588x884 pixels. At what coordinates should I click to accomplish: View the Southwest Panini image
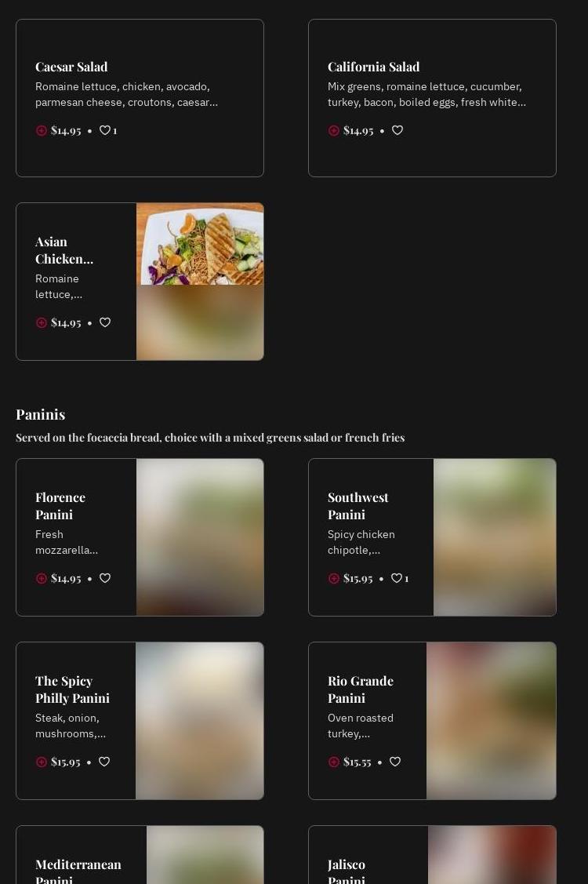click(x=495, y=537)
